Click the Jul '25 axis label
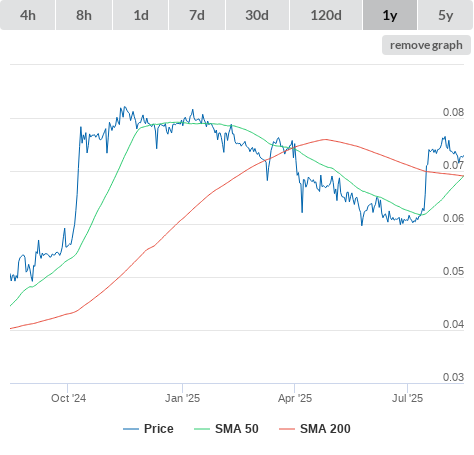Image resolution: width=474 pixels, height=455 pixels. point(407,398)
